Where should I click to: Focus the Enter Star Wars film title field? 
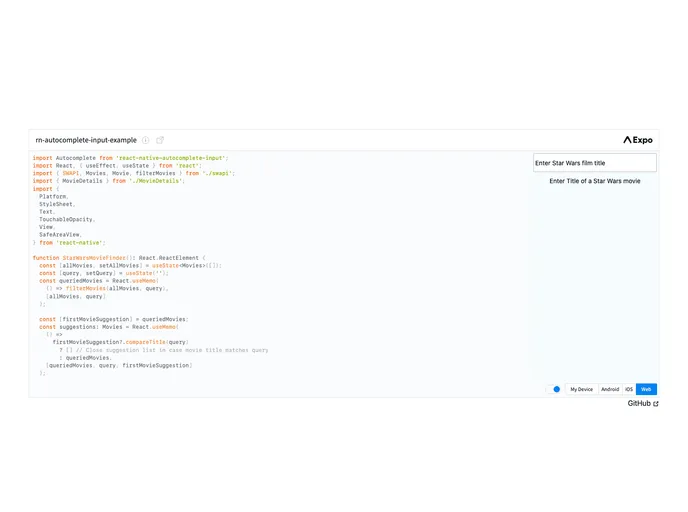pyautogui.click(x=595, y=163)
